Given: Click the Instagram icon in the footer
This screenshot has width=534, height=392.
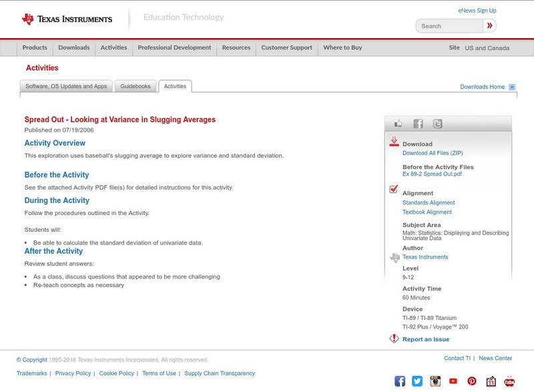Looking at the screenshot, I should [x=435, y=381].
